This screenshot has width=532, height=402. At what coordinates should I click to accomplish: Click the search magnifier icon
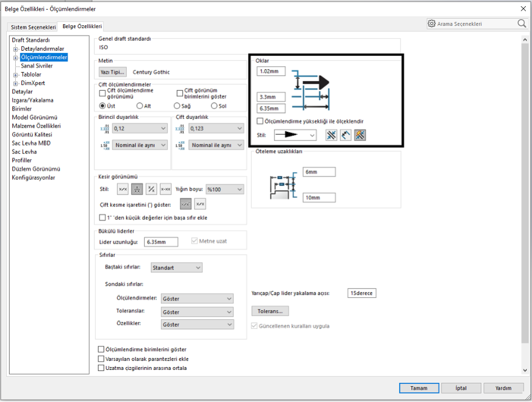point(521,24)
